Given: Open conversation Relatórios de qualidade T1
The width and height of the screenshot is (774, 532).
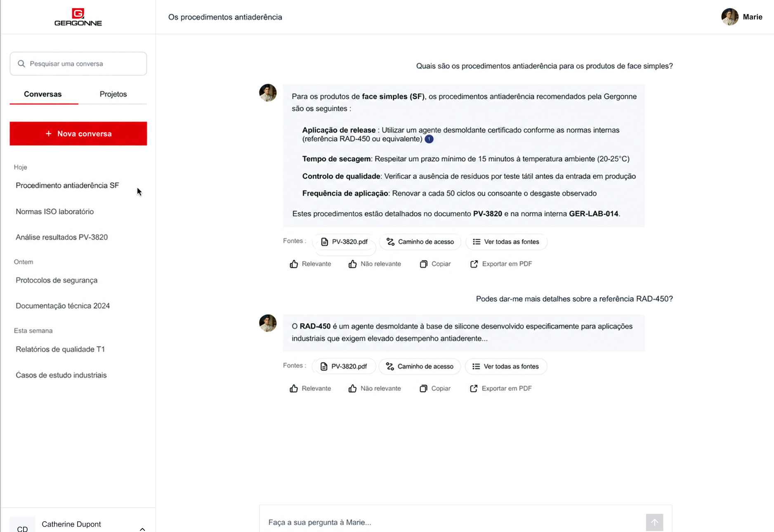Looking at the screenshot, I should pyautogui.click(x=60, y=349).
